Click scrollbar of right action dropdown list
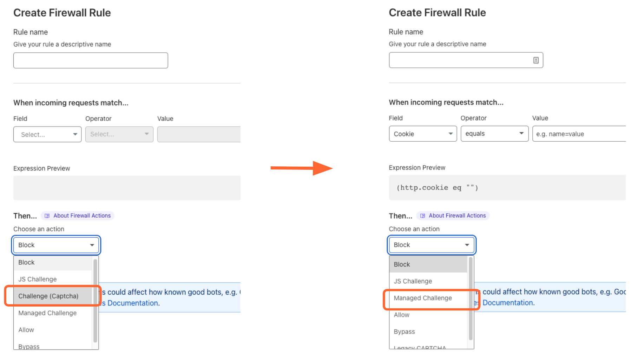The height and width of the screenshot is (360, 644). [471, 299]
